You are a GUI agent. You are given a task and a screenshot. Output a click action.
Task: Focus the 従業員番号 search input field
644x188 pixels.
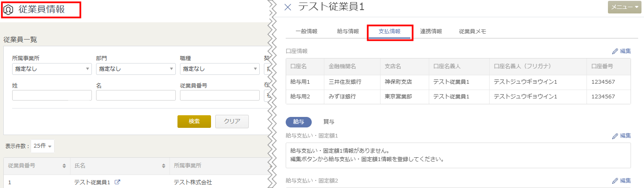219,95
